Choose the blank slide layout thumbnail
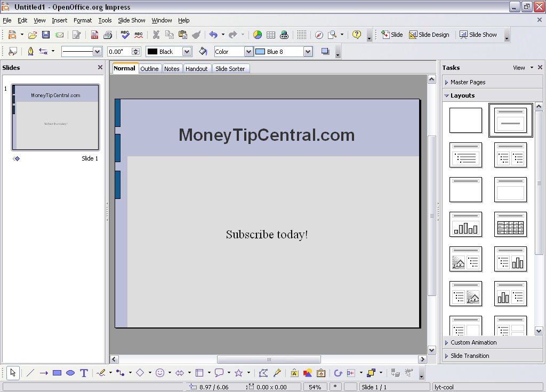This screenshot has width=546, height=392. pyautogui.click(x=465, y=120)
